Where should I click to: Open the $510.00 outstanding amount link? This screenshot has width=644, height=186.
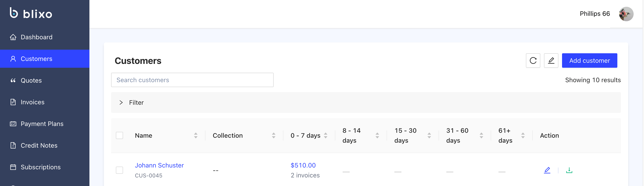[303, 165]
